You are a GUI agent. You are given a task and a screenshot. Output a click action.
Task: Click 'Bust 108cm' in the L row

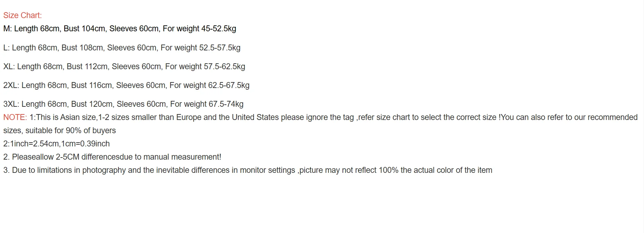point(82,48)
